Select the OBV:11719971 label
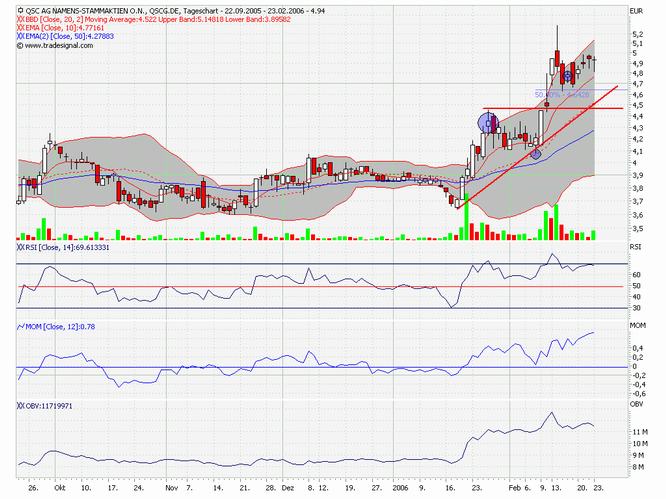 pyautogui.click(x=49, y=406)
